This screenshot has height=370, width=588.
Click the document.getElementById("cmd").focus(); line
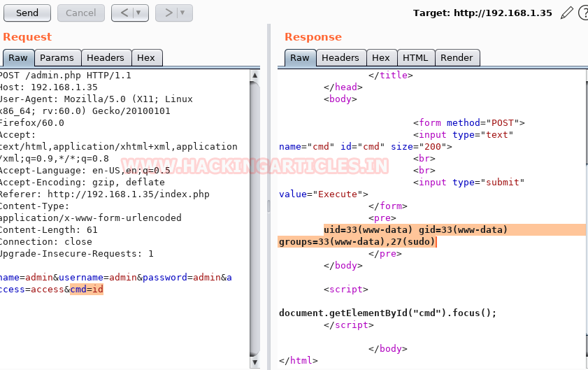click(x=388, y=313)
